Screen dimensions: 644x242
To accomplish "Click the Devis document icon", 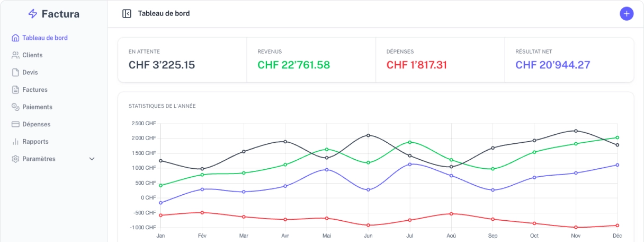I will pos(15,73).
